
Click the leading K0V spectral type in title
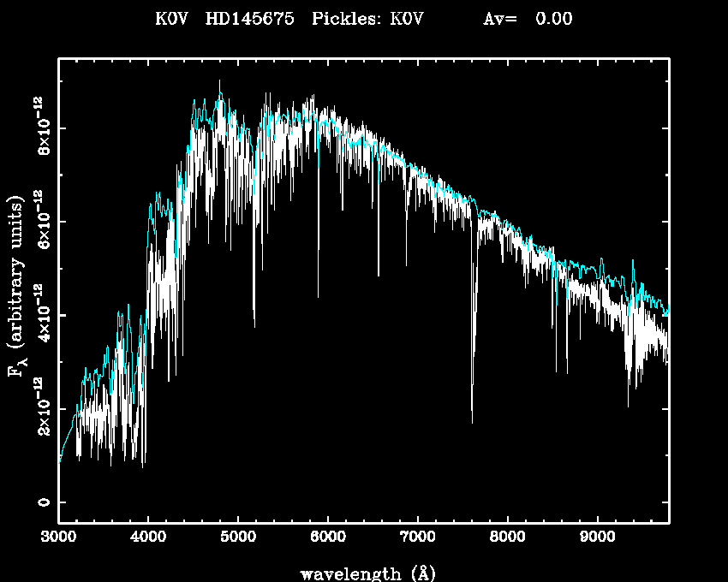point(172,19)
